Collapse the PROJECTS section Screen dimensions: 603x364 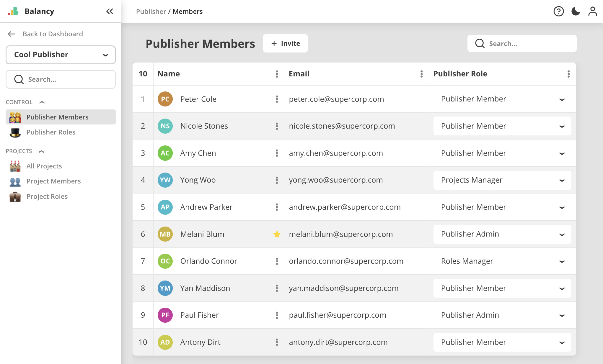[x=41, y=151]
